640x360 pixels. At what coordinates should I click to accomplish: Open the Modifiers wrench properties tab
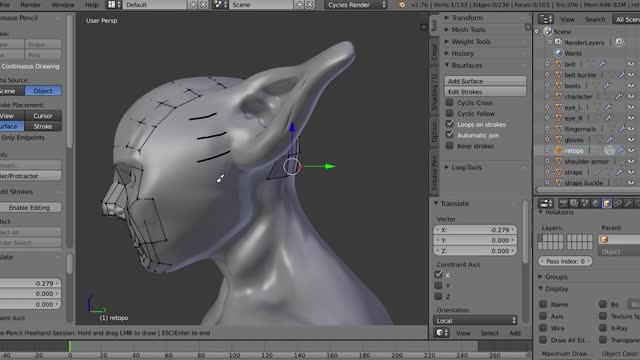pyautogui.click(x=629, y=203)
